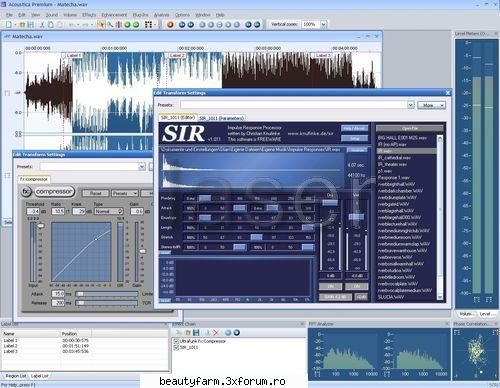The height and width of the screenshot is (388, 500).
Task: Click the New file icon in toolbar
Action: point(8,25)
